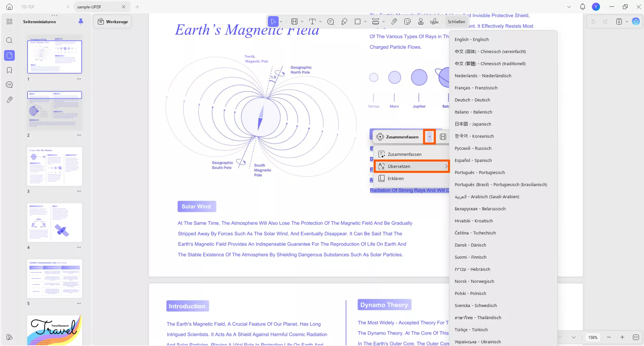Screen dimensions: 644x346
Task: Select Türkçe - Türkisch language
Action: 503,330
